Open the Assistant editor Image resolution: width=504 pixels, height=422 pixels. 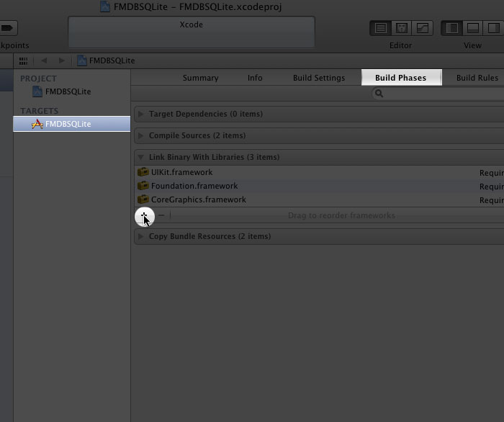point(402,28)
